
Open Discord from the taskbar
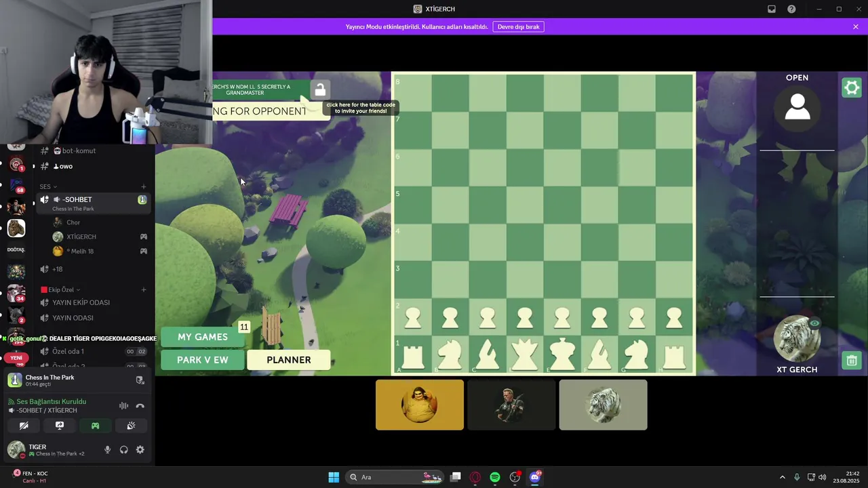tap(534, 477)
